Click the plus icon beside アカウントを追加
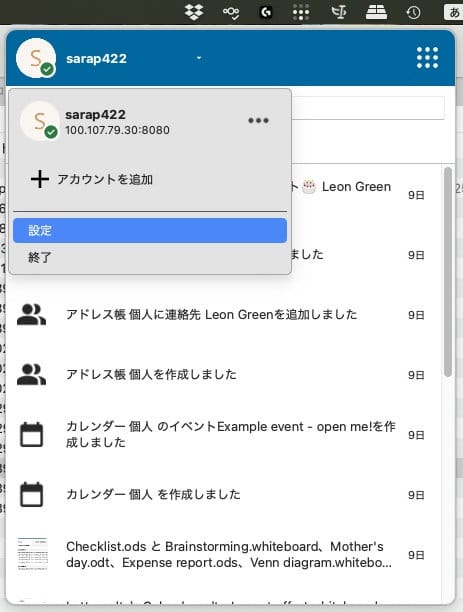The width and height of the screenshot is (463, 612). tap(40, 179)
